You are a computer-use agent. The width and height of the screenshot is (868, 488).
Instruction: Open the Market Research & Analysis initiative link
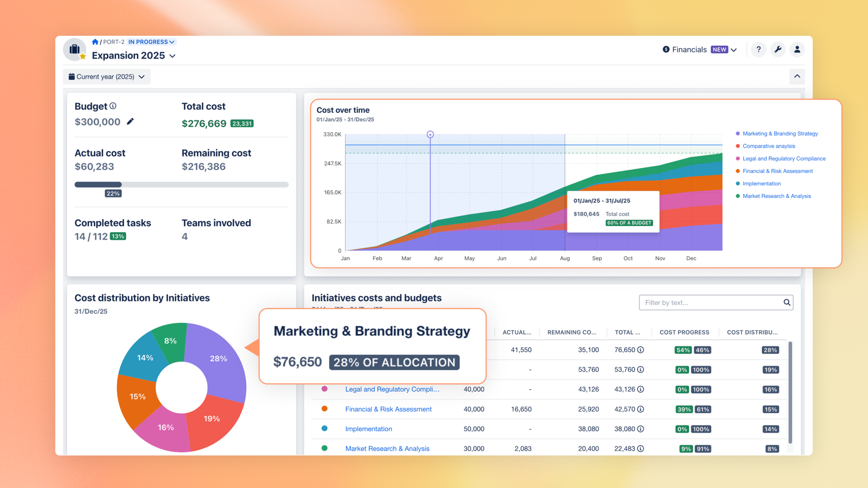(387, 448)
